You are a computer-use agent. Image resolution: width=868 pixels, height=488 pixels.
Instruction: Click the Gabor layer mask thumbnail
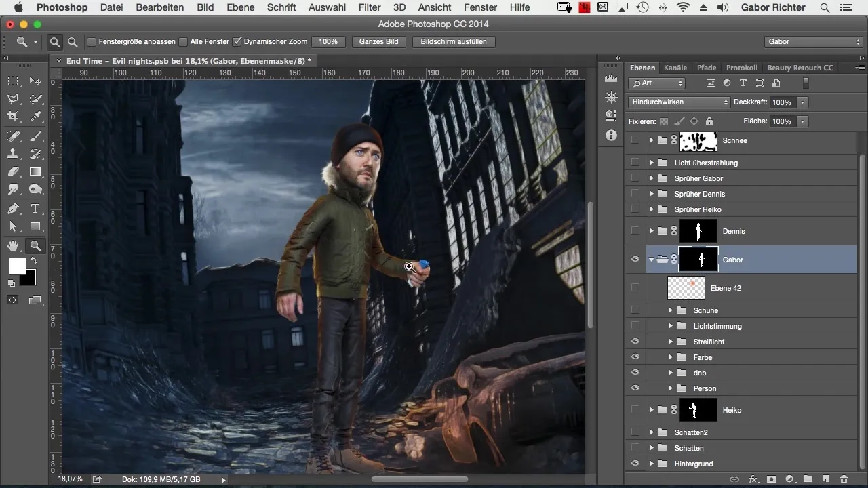pyautogui.click(x=698, y=260)
